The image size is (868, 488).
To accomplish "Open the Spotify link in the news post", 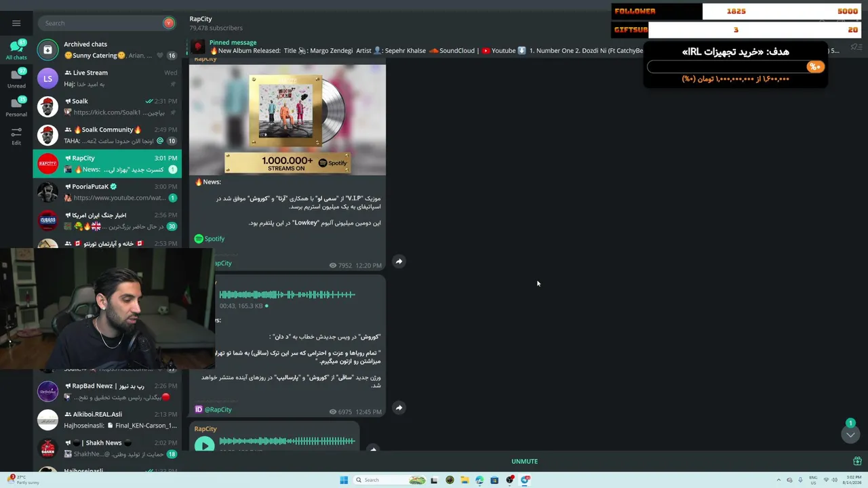I will [214, 239].
